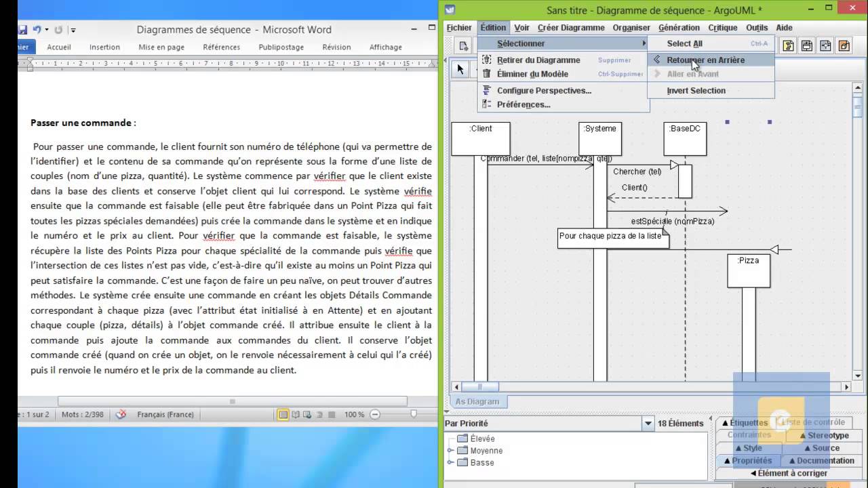
Task: Select the arrow pointer tool in ArgoUML
Action: (460, 69)
